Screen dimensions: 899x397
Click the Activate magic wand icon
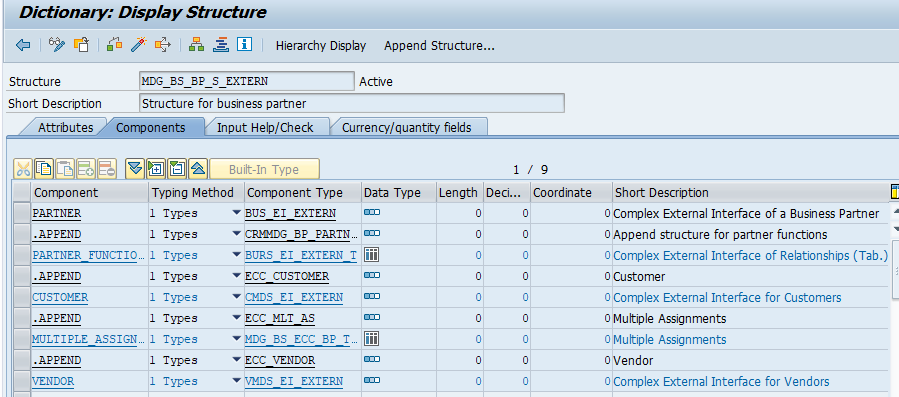click(x=139, y=45)
